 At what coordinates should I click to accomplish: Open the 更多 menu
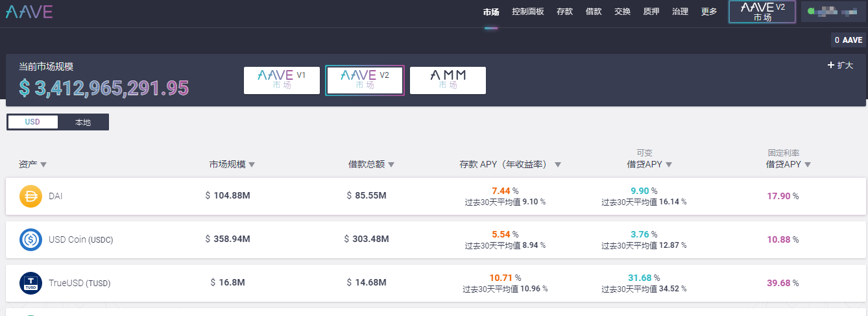click(709, 12)
